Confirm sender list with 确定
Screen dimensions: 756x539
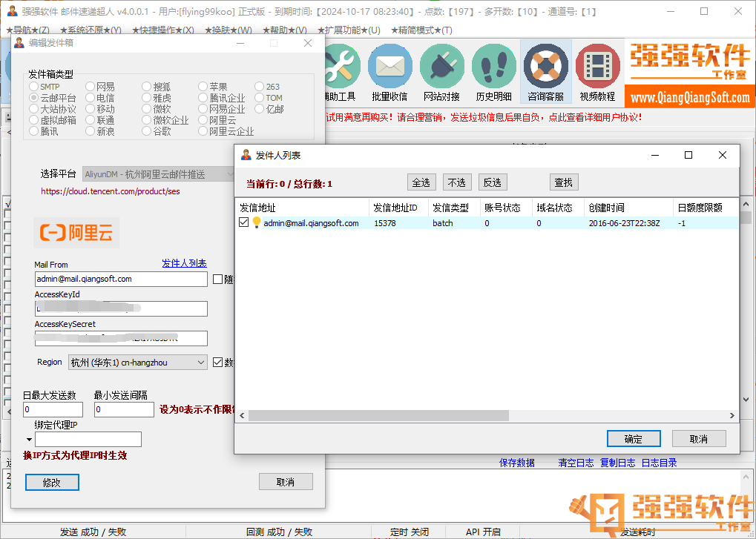tap(634, 439)
